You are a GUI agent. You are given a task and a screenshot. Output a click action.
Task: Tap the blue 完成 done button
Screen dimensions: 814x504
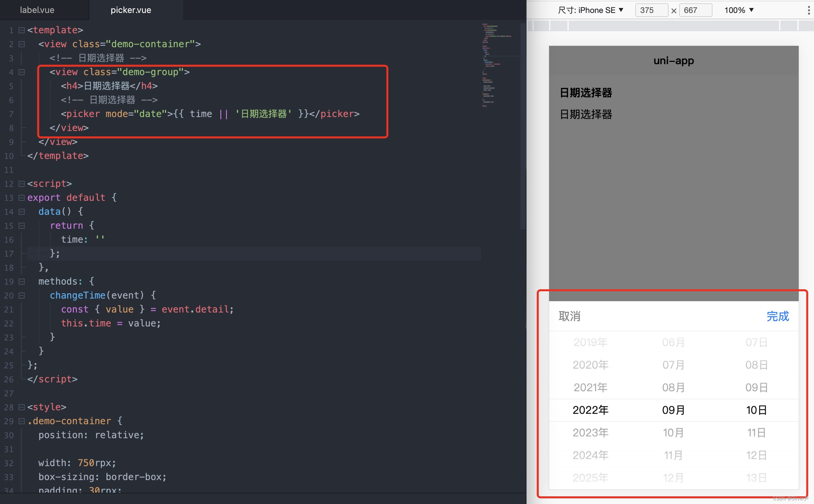[777, 316]
